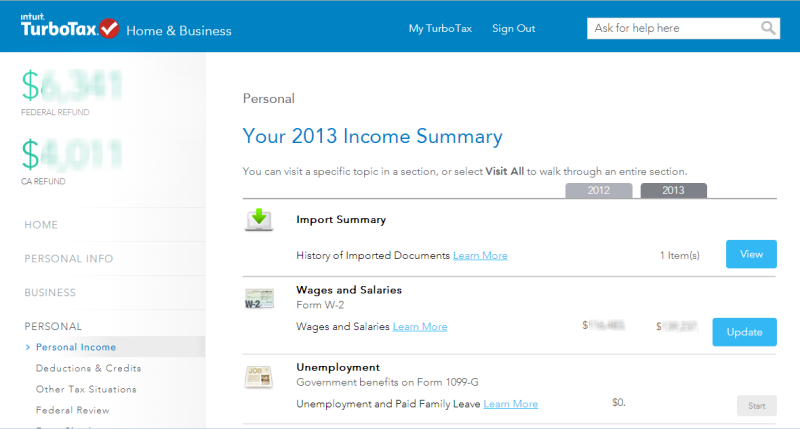Switch to the 2012 tab
Image resolution: width=800 pixels, height=429 pixels.
pos(598,190)
